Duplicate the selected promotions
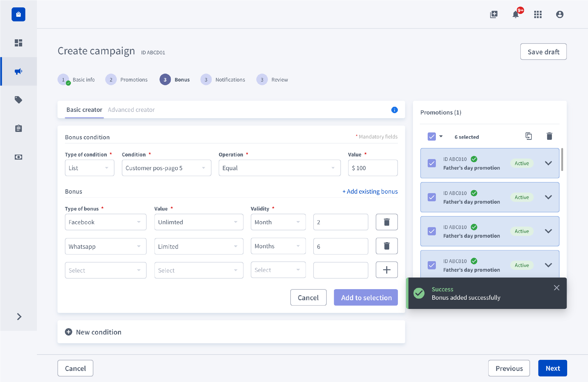Viewport: 588px width, 382px height. point(528,136)
